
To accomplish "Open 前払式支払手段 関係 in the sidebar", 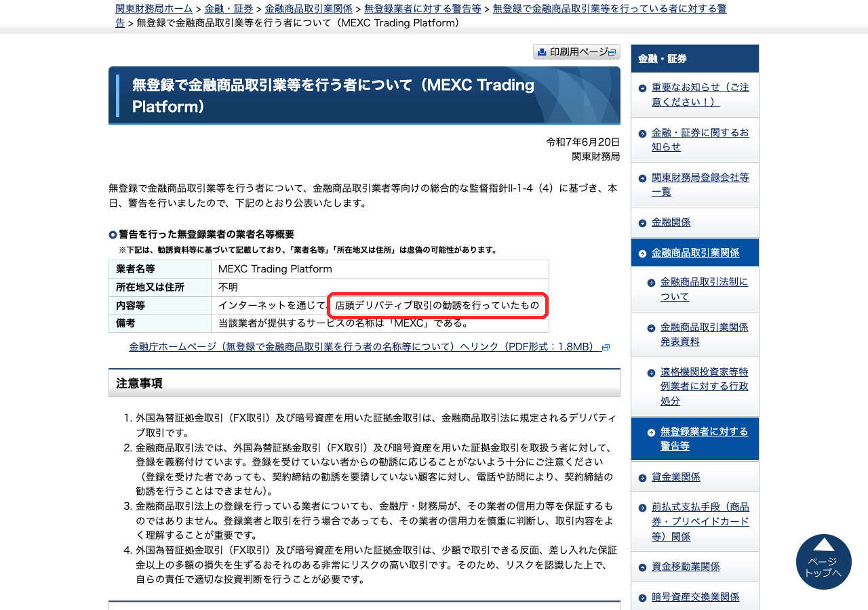I will pyautogui.click(x=701, y=522).
